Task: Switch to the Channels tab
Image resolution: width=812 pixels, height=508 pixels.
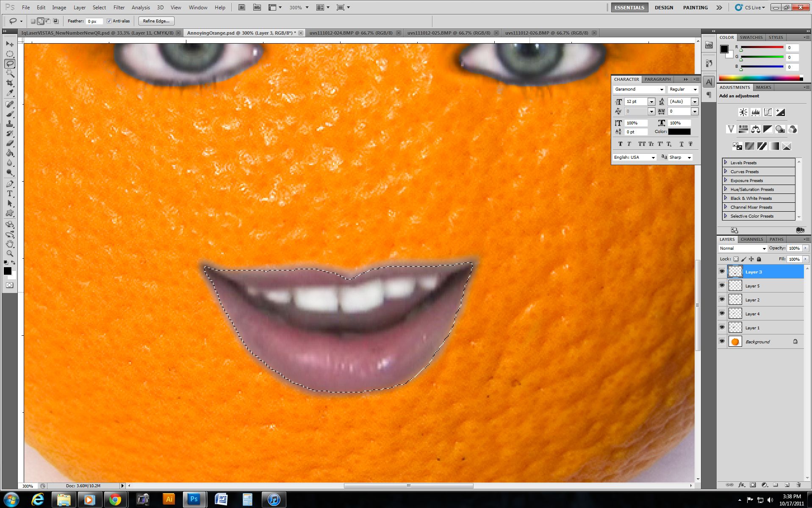Action: tap(751, 239)
